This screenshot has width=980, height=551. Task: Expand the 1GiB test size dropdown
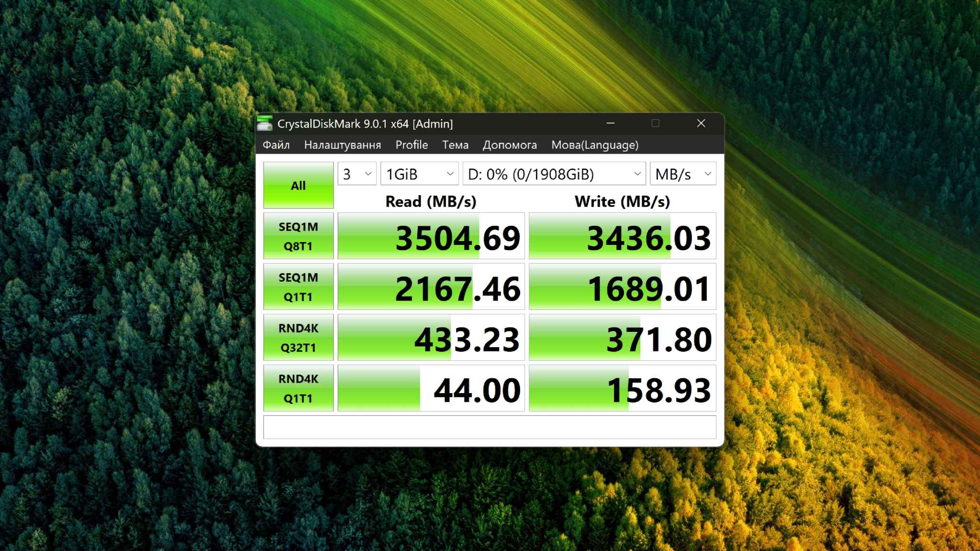tap(419, 174)
